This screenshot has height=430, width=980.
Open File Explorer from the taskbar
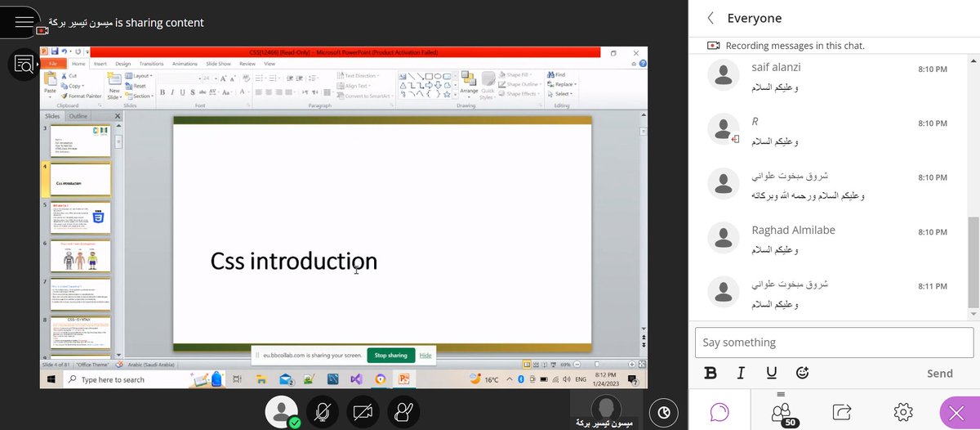262,379
